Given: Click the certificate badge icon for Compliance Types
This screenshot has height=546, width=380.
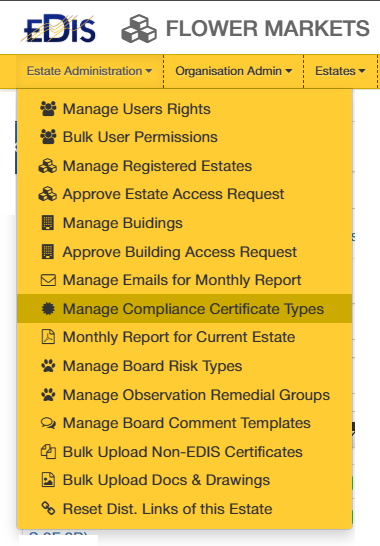Looking at the screenshot, I should click(x=48, y=309).
